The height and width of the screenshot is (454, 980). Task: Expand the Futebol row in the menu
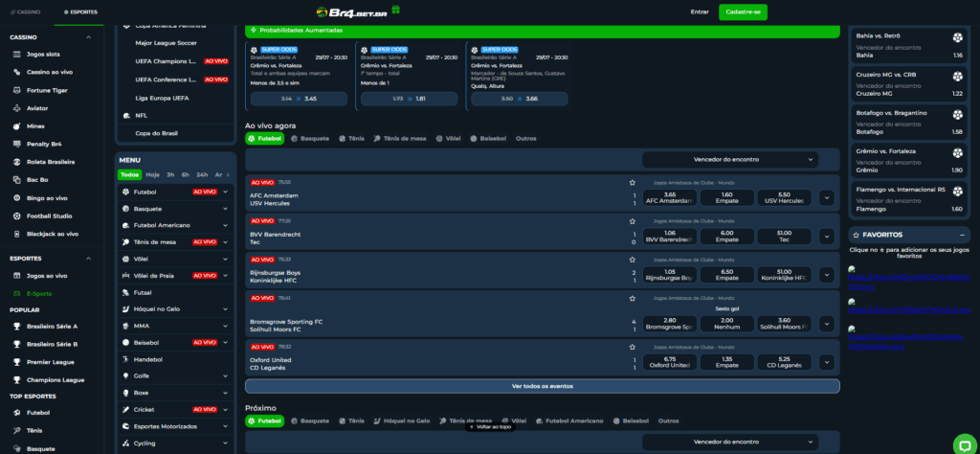225,192
